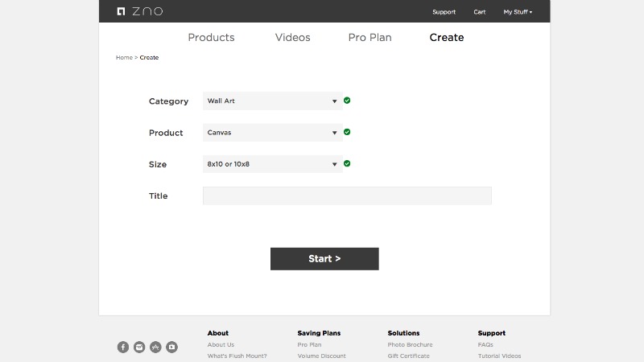Click green checkmark next to Category
644x362 pixels.
click(347, 101)
